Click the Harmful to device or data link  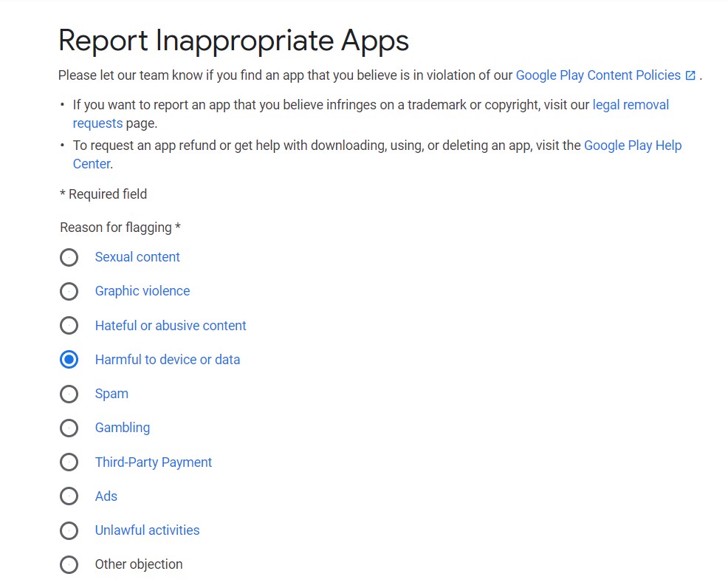click(x=168, y=360)
